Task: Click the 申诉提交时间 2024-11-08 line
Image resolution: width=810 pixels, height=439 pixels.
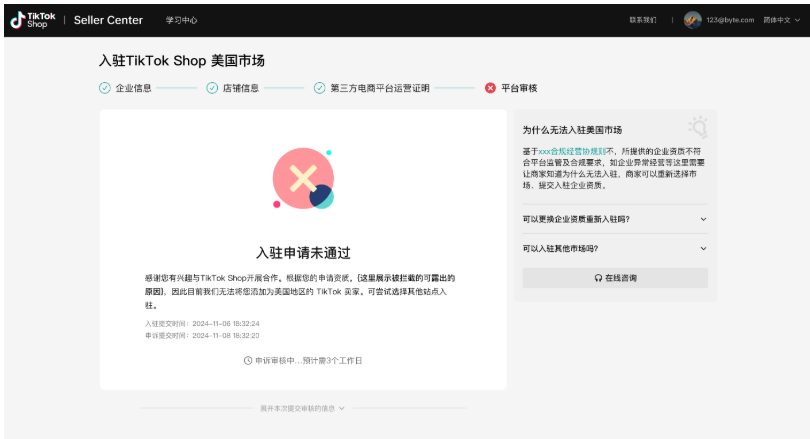Action: point(202,336)
